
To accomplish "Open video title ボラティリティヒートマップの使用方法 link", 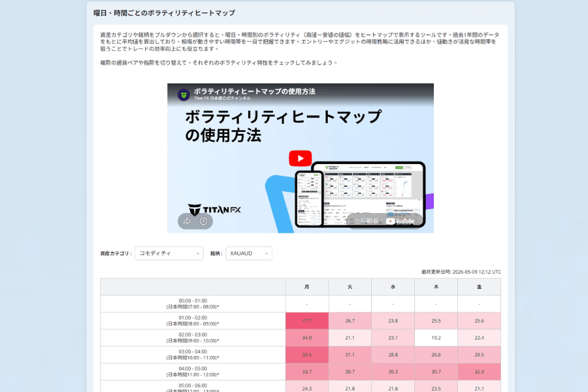I will tap(254, 91).
